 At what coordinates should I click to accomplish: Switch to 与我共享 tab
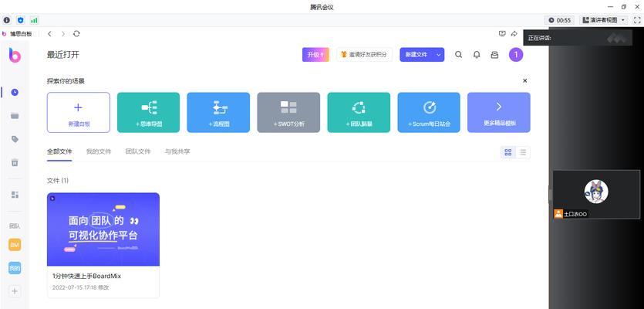coord(177,151)
